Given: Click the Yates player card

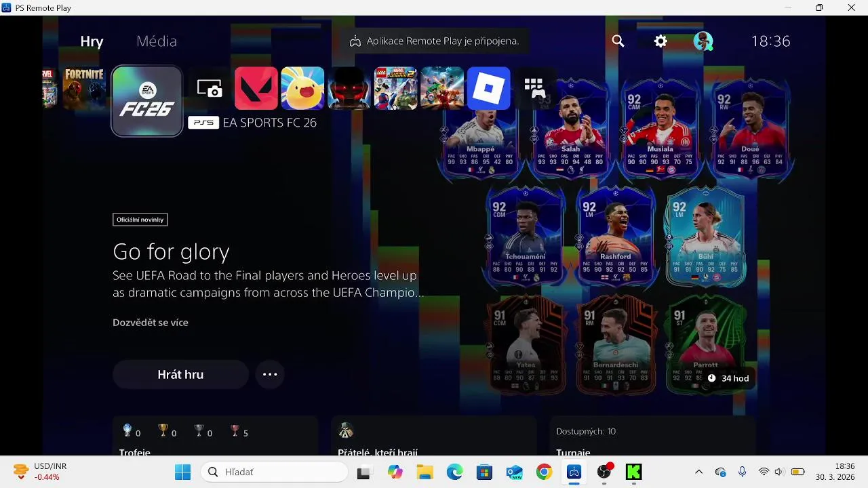Looking at the screenshot, I should pyautogui.click(x=526, y=344).
